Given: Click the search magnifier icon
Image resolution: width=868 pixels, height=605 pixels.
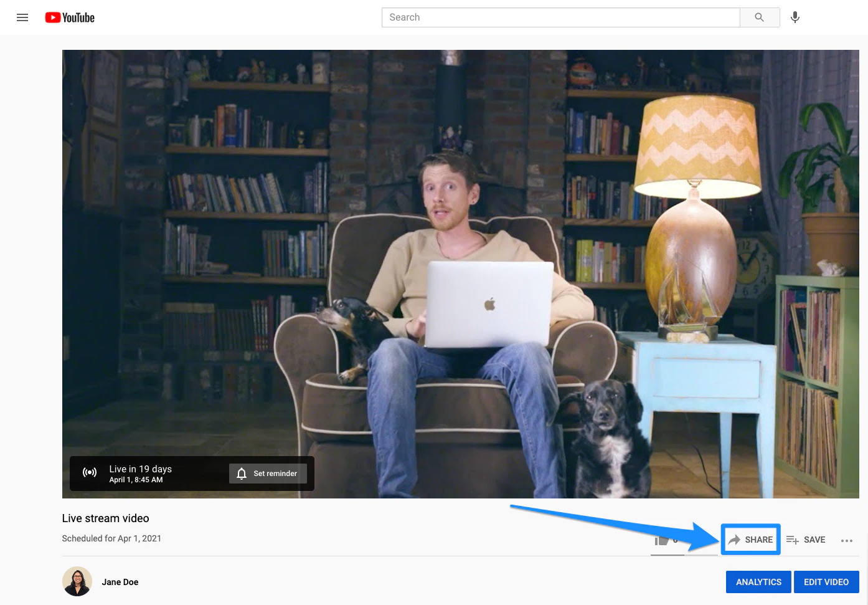Looking at the screenshot, I should click(x=759, y=17).
